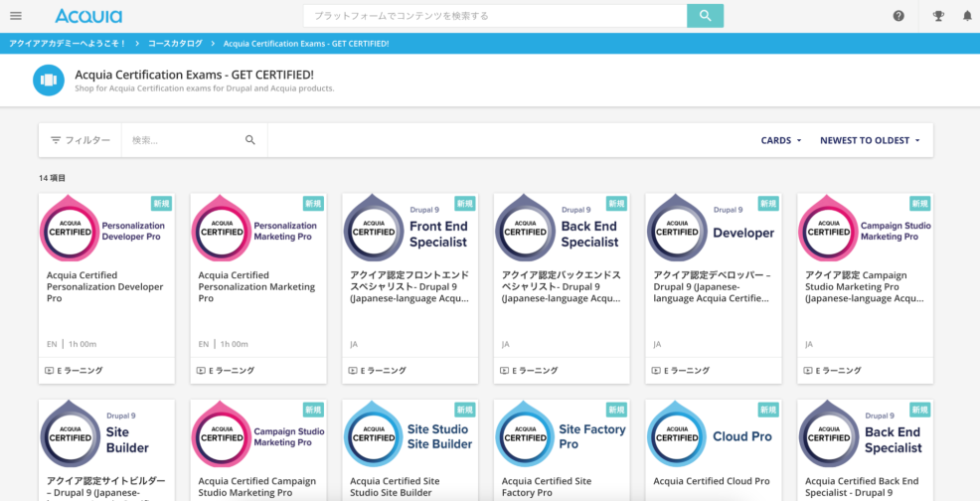Open Acquia Certified Campaign Studio Marketing Pro title
This screenshot has height=501, width=980.
(x=256, y=487)
